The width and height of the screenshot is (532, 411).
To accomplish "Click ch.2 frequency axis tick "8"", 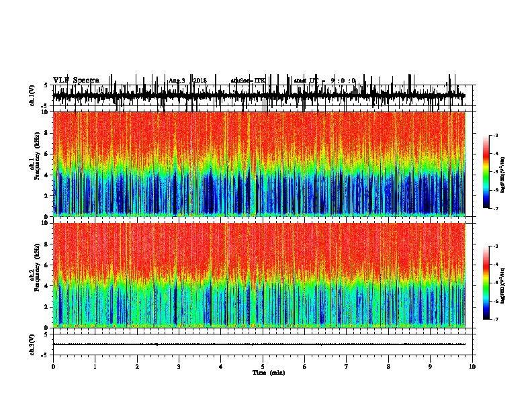I will pyautogui.click(x=46, y=244).
